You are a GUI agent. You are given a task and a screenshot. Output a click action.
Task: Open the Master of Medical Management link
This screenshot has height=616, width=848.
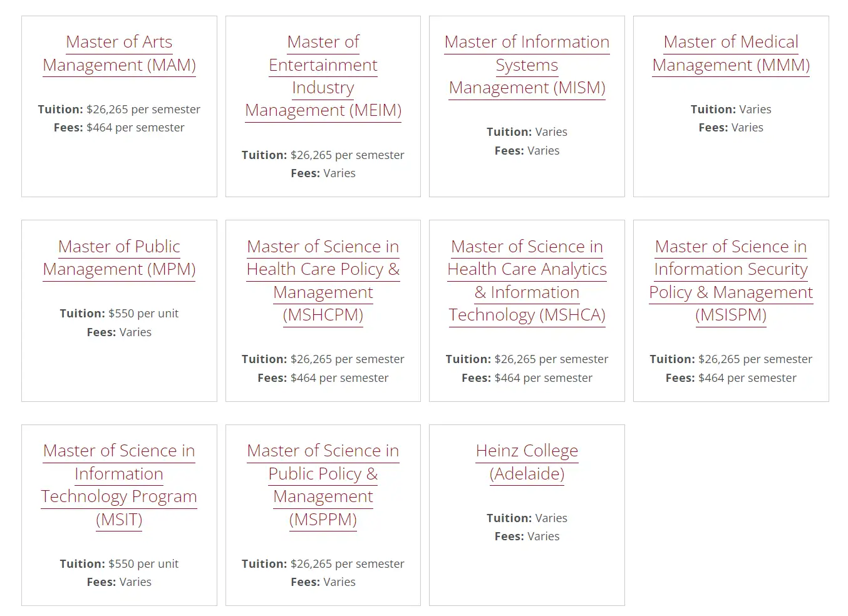coord(731,53)
